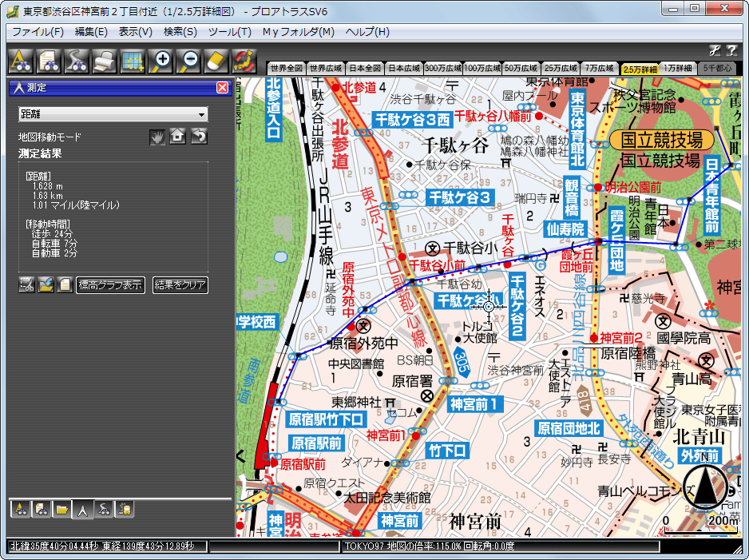Open the ファイル(F) menu
This screenshot has width=749, height=560.
coord(38,32)
